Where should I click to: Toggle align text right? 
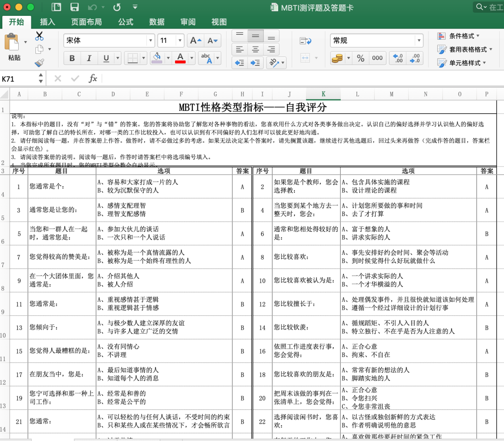(271, 49)
